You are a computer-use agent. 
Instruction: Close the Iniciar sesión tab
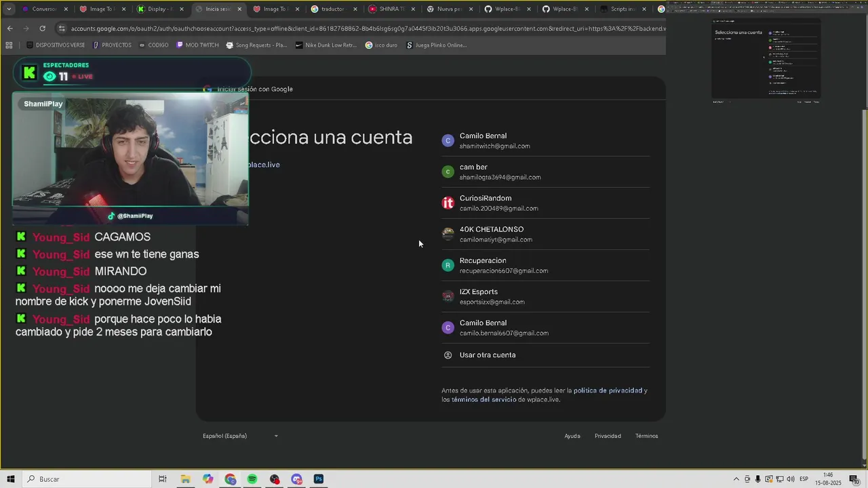(x=239, y=9)
